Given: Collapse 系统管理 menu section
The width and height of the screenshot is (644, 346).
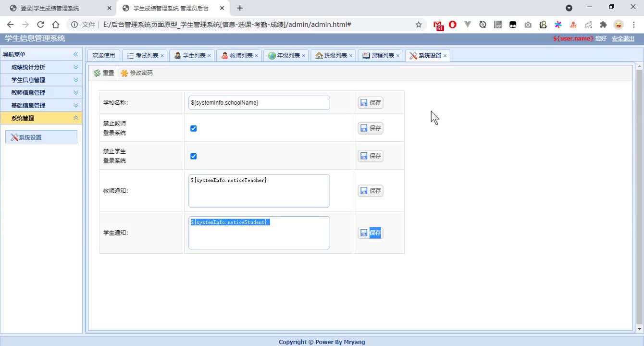Looking at the screenshot, I should tap(75, 118).
